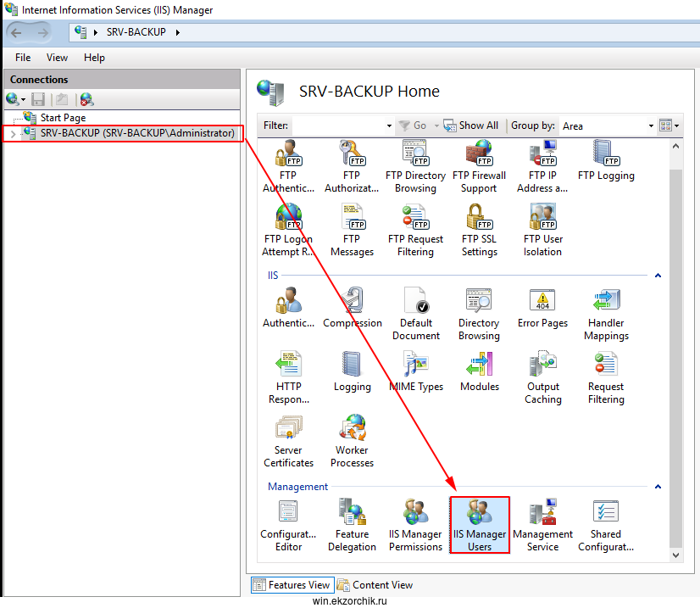Open FTP IP Address restrictions feature
This screenshot has width=700, height=608.
click(x=542, y=167)
